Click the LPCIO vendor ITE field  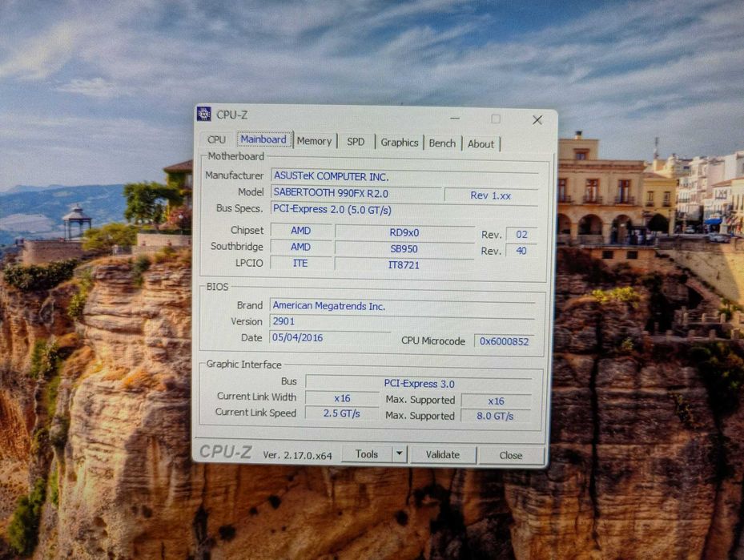point(300,263)
